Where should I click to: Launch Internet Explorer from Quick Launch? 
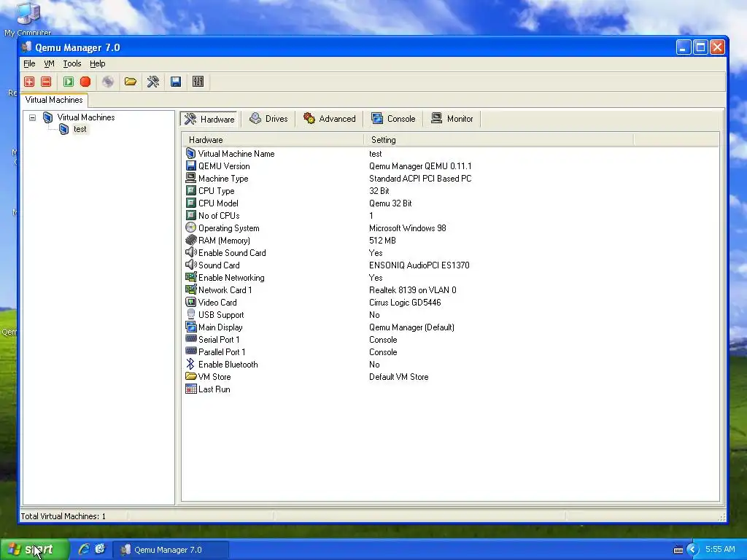click(84, 550)
